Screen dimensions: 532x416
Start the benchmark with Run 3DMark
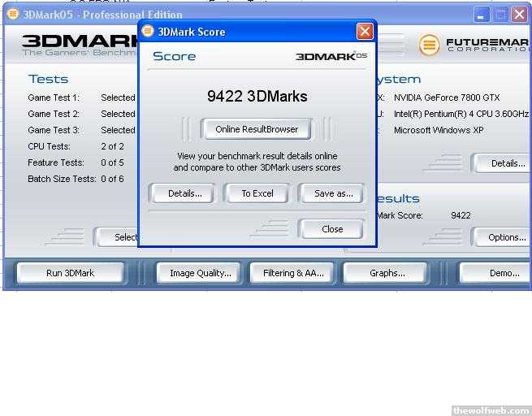click(x=70, y=273)
